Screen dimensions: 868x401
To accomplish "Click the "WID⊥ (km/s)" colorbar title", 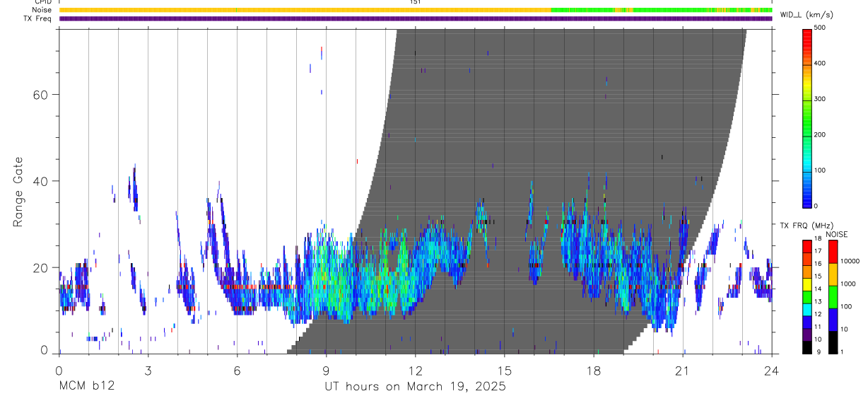I will [x=808, y=14].
